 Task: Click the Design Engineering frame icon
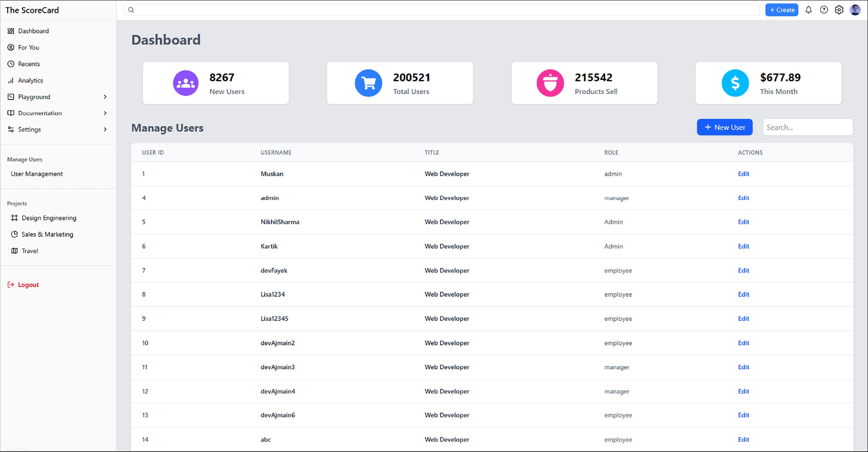pos(14,218)
